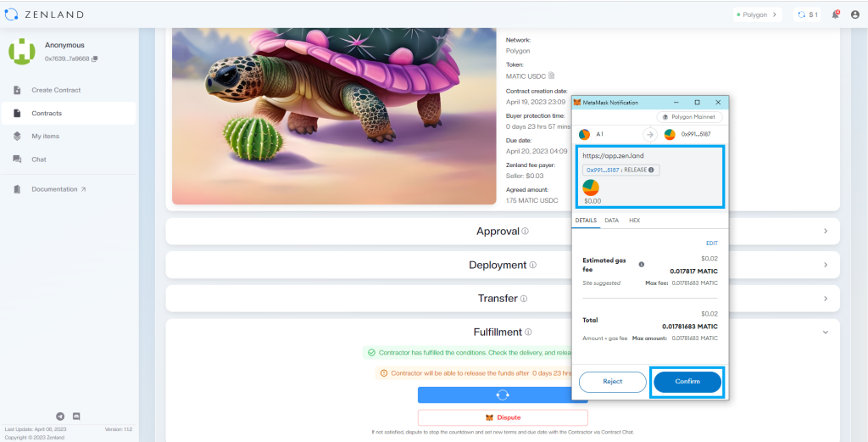Image resolution: width=868 pixels, height=442 pixels.
Task: Click 'April 20, 2023 04:09' due date
Action: [x=537, y=151]
